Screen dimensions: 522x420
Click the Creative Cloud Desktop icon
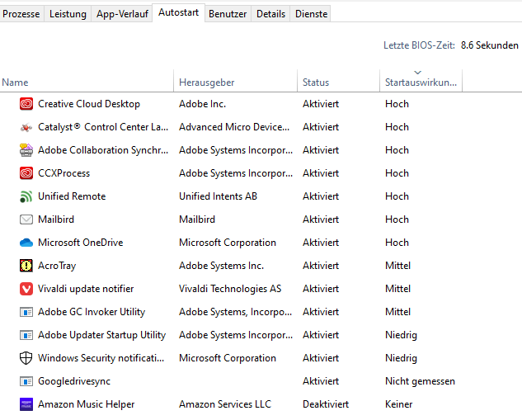click(x=26, y=104)
